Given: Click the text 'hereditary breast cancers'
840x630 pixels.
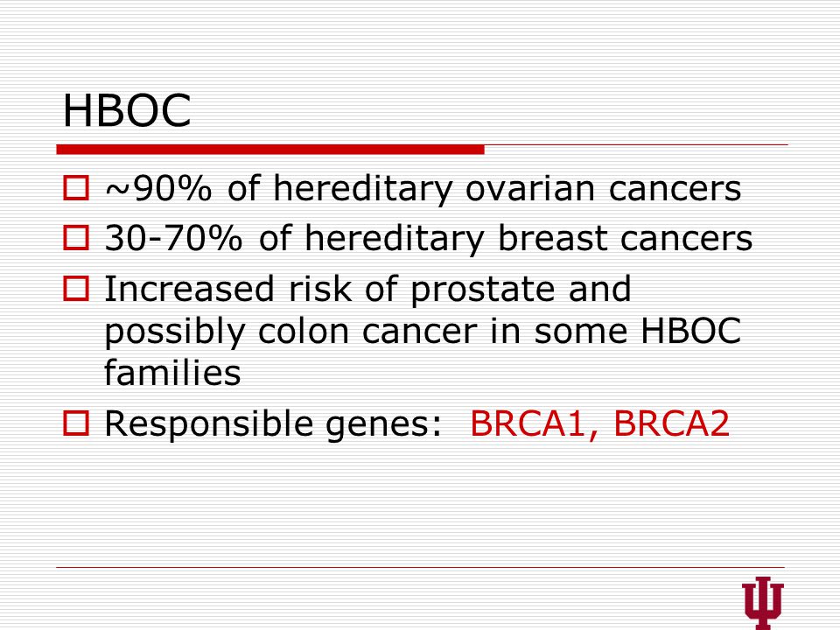Looking at the screenshot, I should (528, 238).
